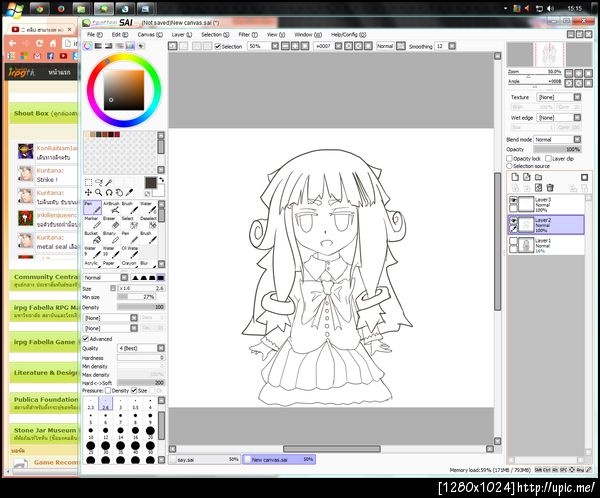
Task: Click the Windows Start button
Action: point(14,9)
